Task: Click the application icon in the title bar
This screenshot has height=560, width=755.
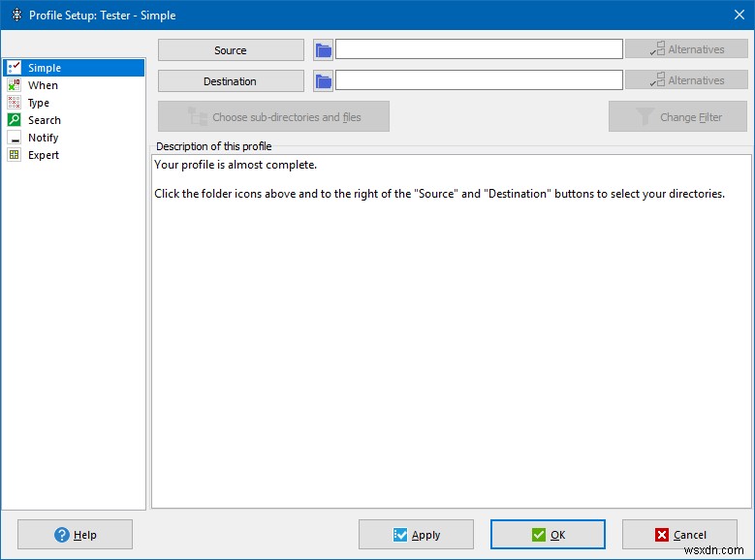Action: tap(16, 15)
